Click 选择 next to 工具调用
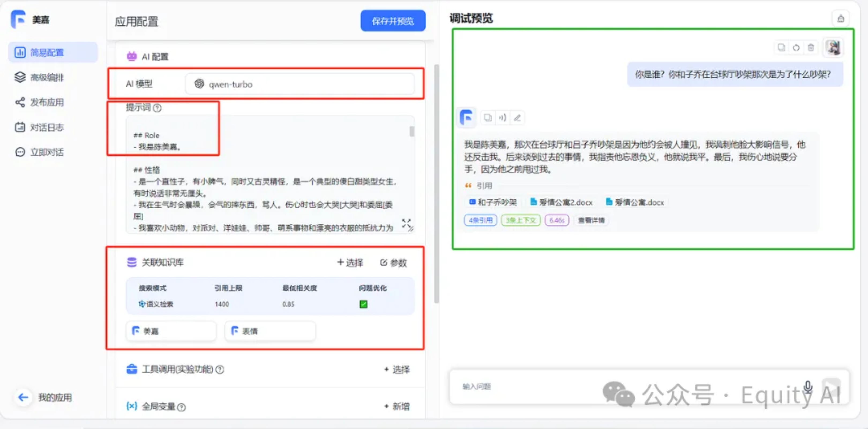Screen dimensions: 868x429 coord(397,369)
